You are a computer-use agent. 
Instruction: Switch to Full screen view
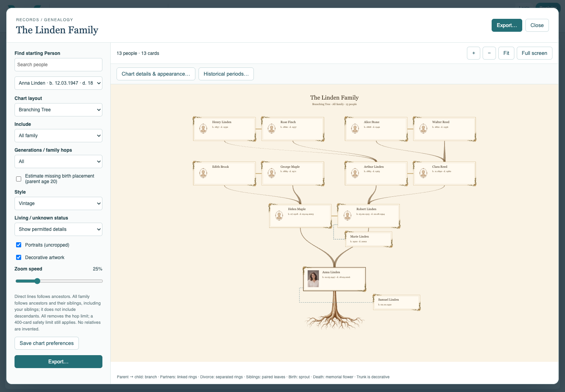click(x=534, y=53)
